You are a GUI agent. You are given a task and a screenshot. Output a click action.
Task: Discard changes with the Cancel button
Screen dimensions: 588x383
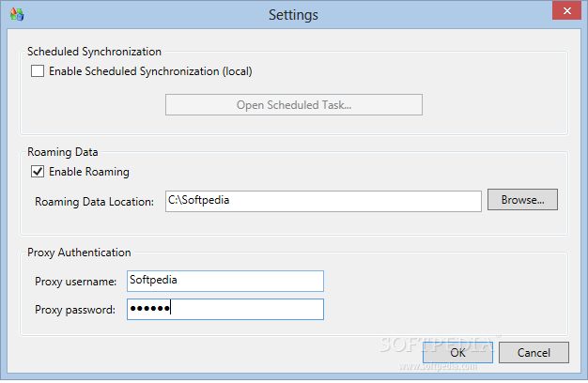point(534,352)
